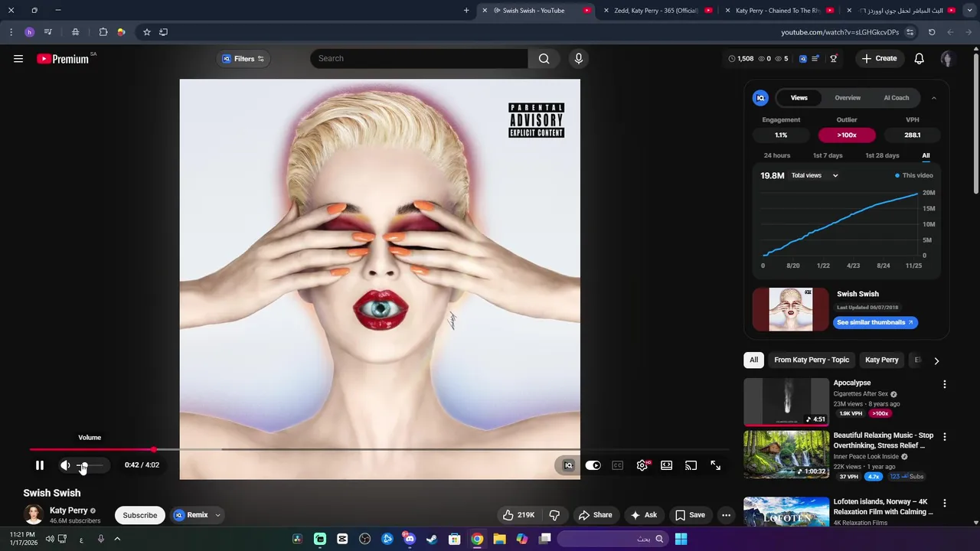Select the 1st 28 days range
This screenshot has width=980, height=551.
882,155
